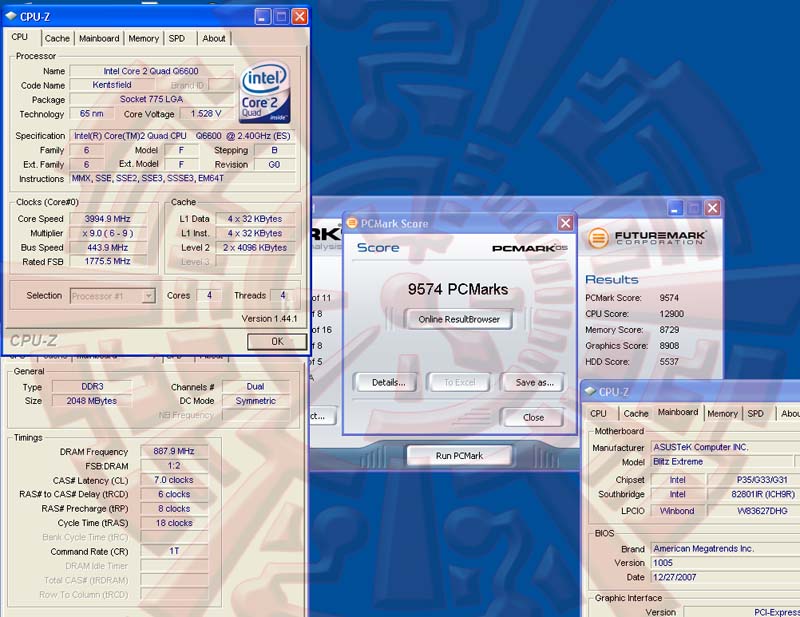
Task: Select SPD tab in lower-right CPU-Z window
Action: pyautogui.click(x=756, y=413)
